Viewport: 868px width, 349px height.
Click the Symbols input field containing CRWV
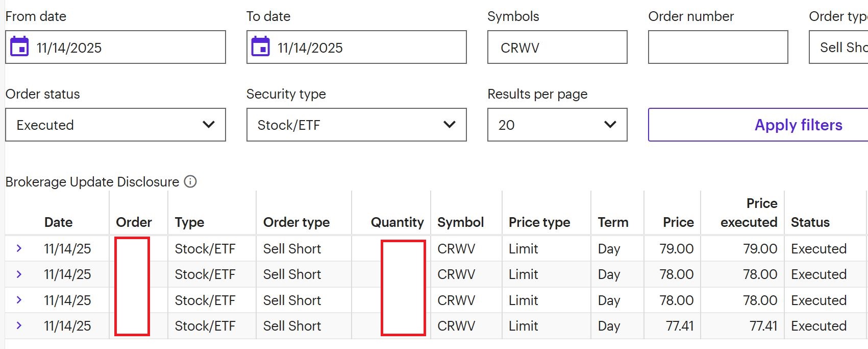(557, 48)
